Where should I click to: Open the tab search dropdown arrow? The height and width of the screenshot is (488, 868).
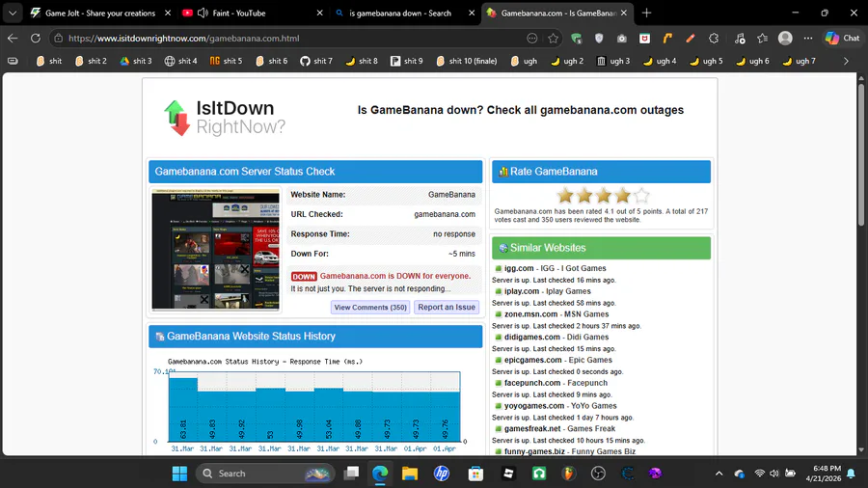pos(13,13)
